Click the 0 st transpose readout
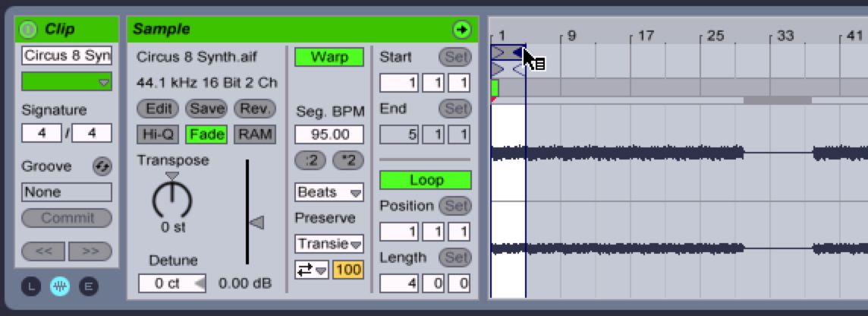 [173, 227]
